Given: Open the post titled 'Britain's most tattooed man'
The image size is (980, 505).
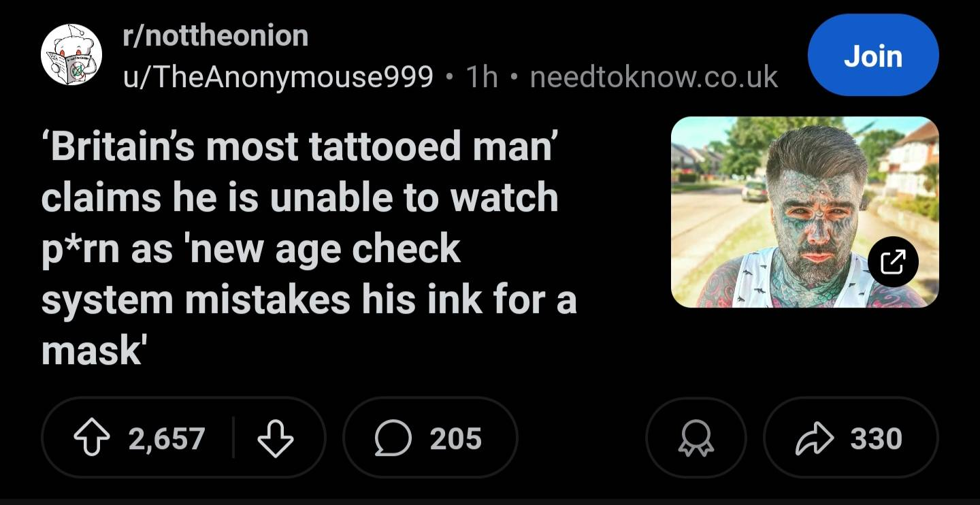Looking at the screenshot, I should (x=299, y=197).
